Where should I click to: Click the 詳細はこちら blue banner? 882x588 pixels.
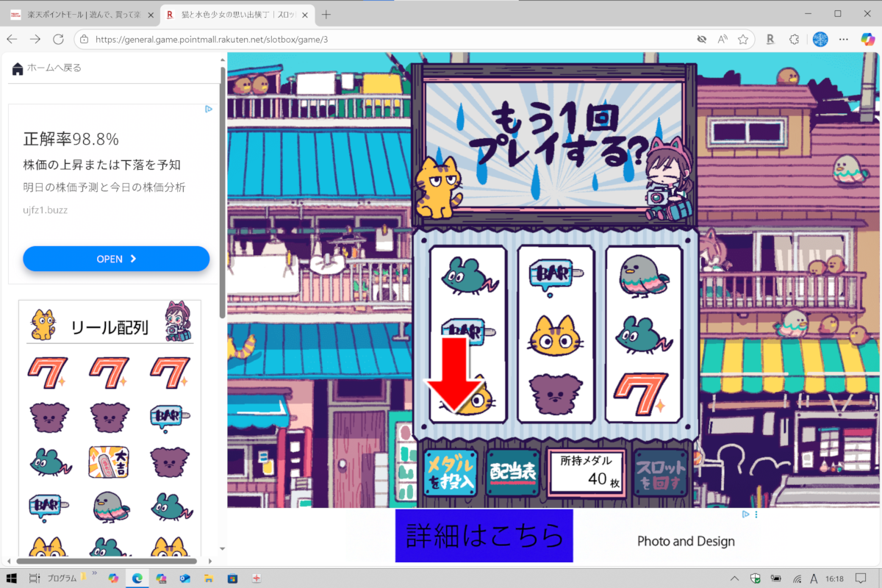click(x=484, y=536)
